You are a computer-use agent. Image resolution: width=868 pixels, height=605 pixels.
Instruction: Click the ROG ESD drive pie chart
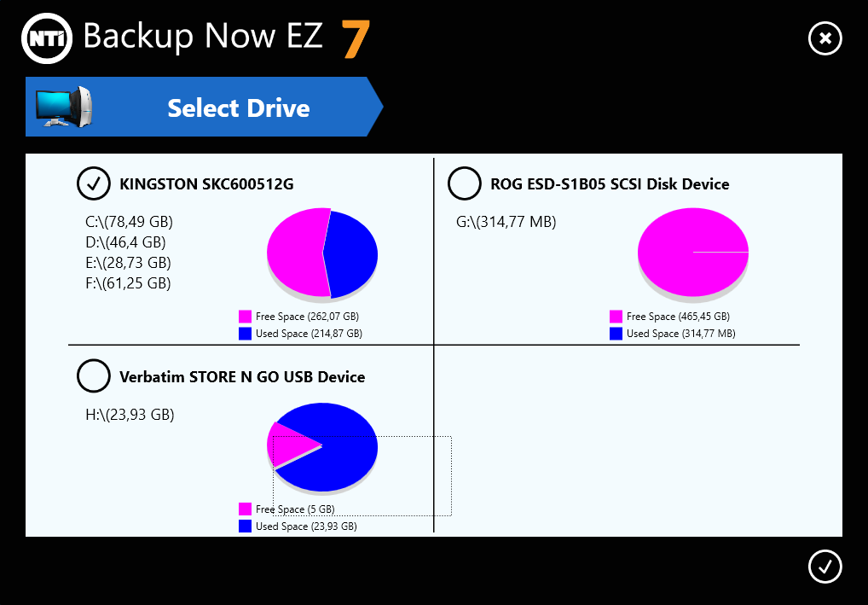point(692,253)
